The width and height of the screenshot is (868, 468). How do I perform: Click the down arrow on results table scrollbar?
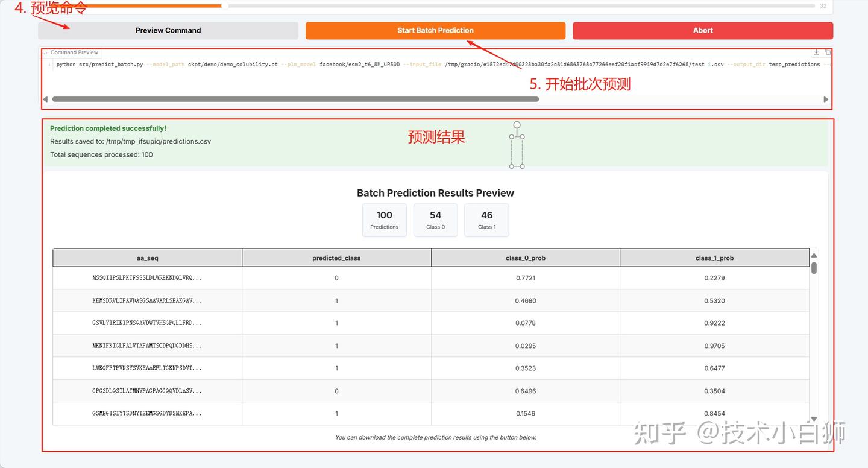coord(814,417)
